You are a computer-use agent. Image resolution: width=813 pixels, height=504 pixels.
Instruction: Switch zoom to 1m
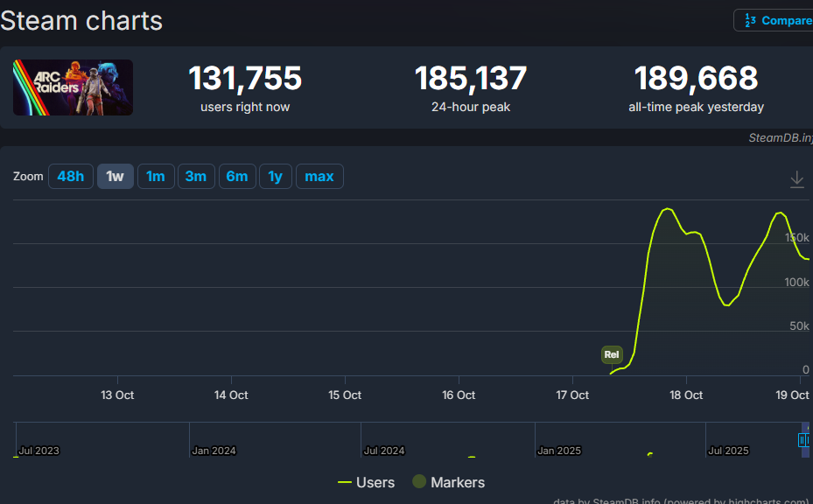click(x=156, y=176)
